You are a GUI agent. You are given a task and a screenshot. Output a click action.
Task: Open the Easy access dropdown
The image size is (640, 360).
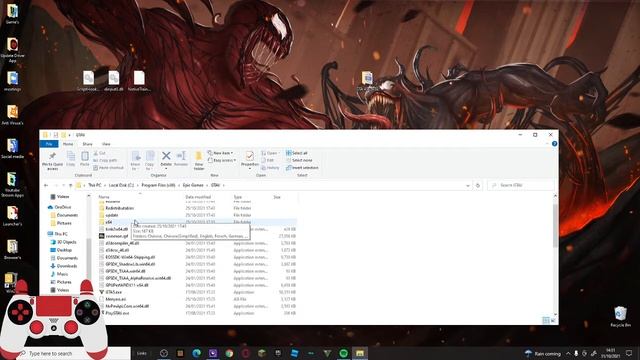[222, 160]
